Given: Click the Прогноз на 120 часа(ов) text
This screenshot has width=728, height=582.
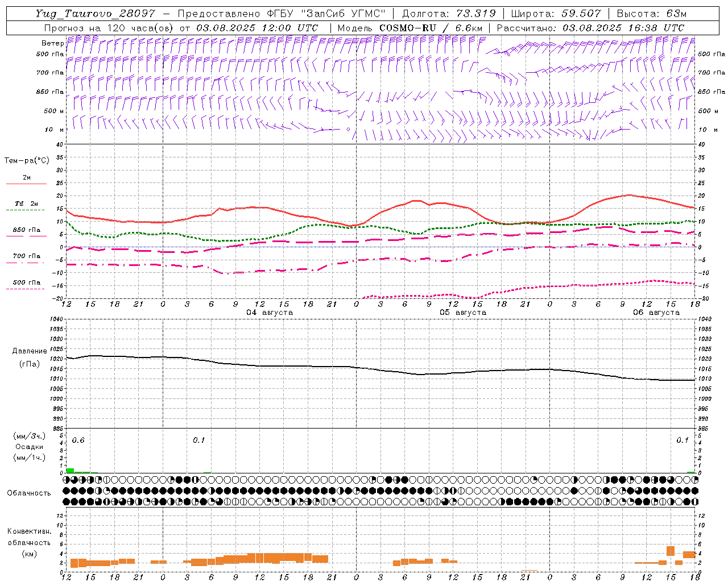Looking at the screenshot, I should pos(109,28).
